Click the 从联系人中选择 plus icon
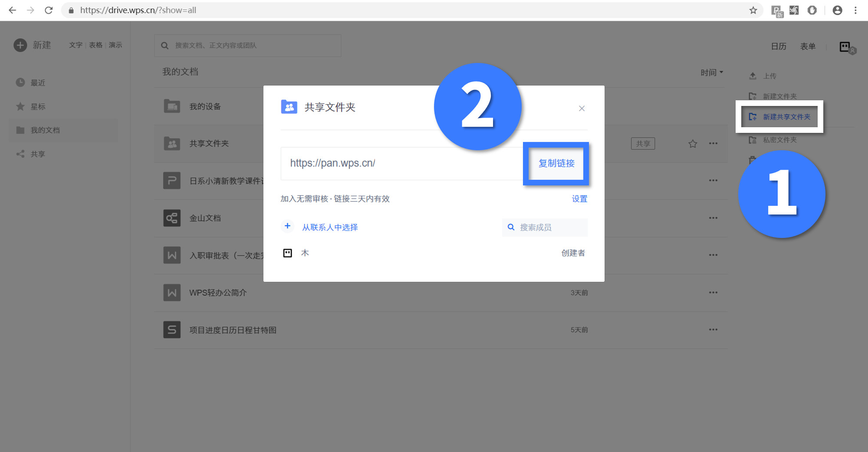The height and width of the screenshot is (452, 868). point(287,226)
